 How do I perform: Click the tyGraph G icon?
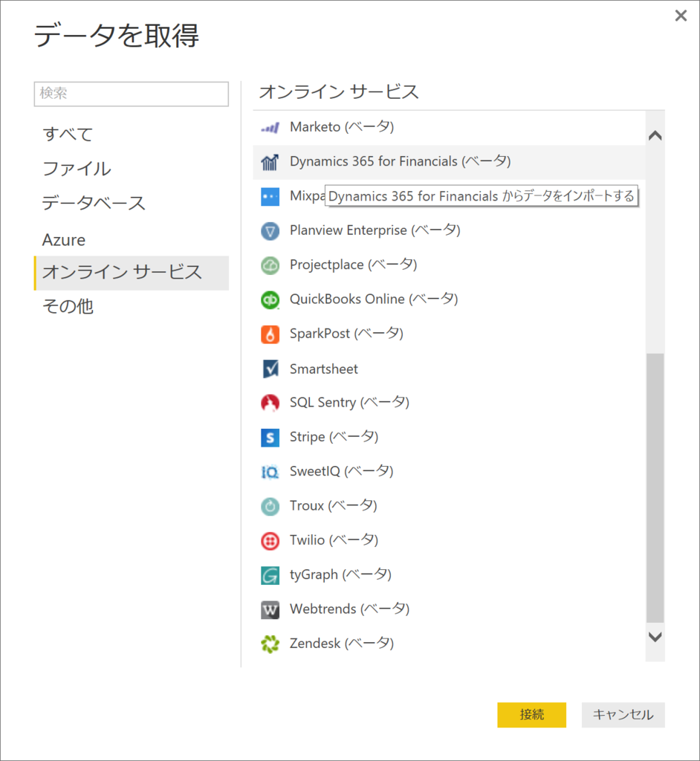pos(270,575)
